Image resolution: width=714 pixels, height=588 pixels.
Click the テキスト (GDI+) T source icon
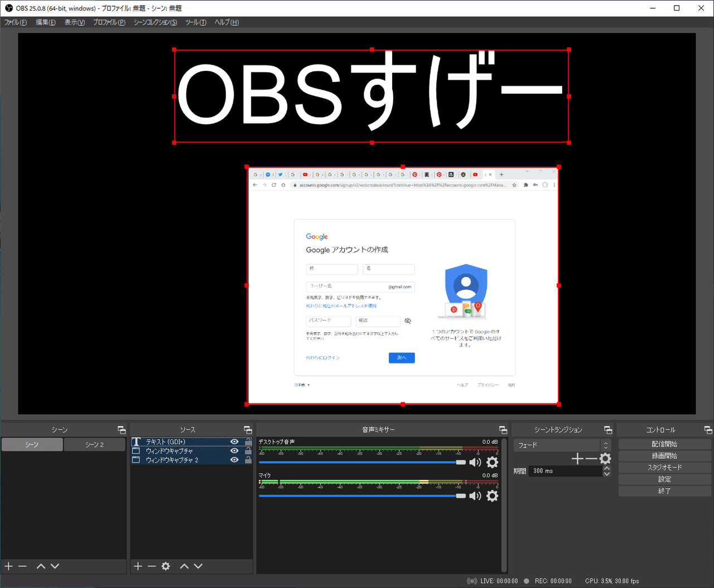tap(136, 442)
